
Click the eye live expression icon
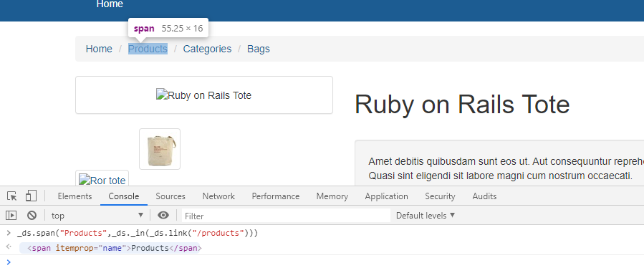[x=163, y=215]
